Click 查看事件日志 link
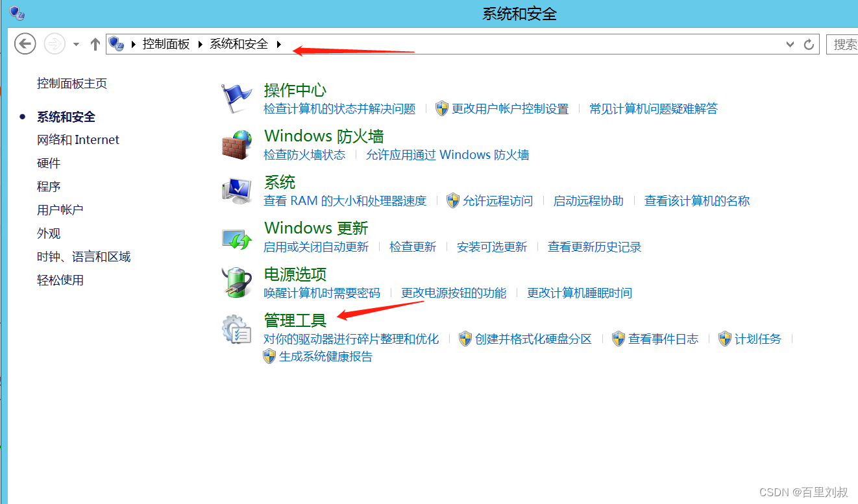This screenshot has height=504, width=858. pyautogui.click(x=663, y=339)
